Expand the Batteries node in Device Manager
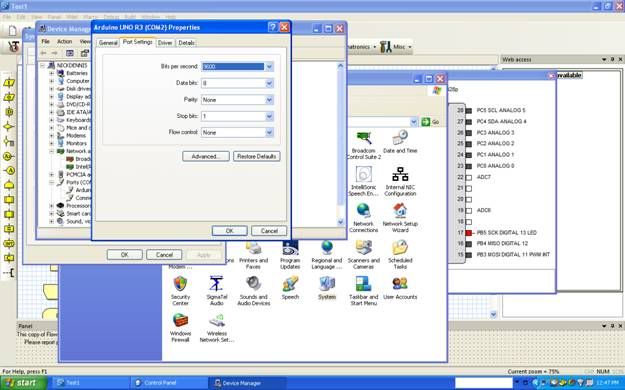The height and width of the screenshot is (390, 625). point(51,73)
